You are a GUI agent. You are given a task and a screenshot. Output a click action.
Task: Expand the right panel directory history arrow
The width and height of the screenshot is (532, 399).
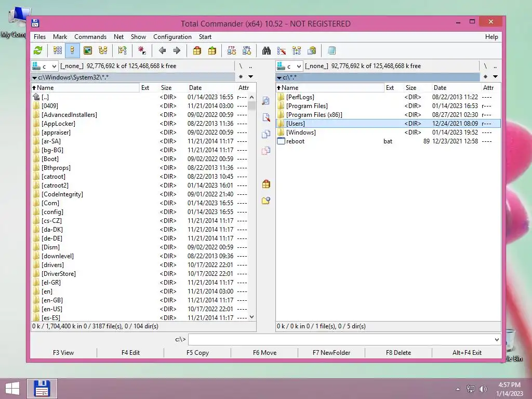(495, 77)
